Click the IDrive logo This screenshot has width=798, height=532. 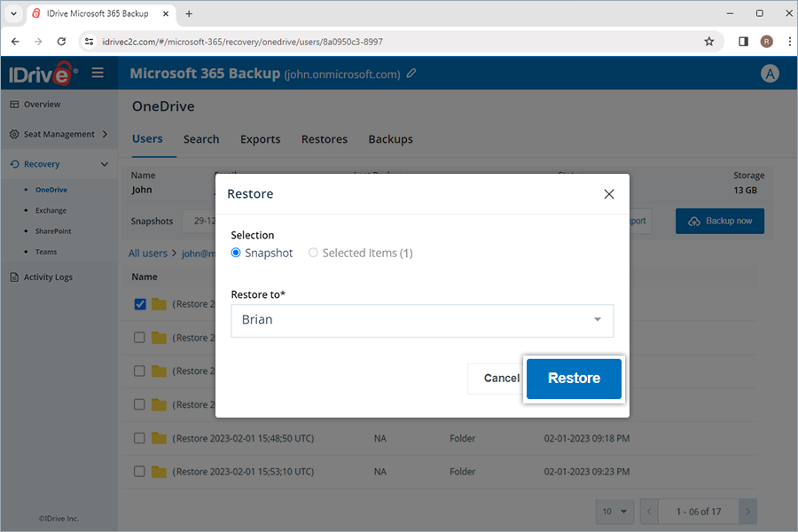point(43,74)
